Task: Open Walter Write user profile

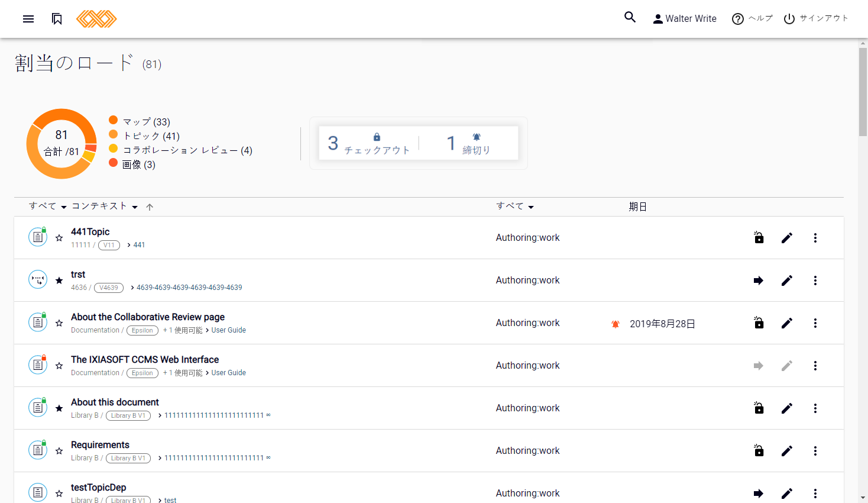Action: pos(685,19)
